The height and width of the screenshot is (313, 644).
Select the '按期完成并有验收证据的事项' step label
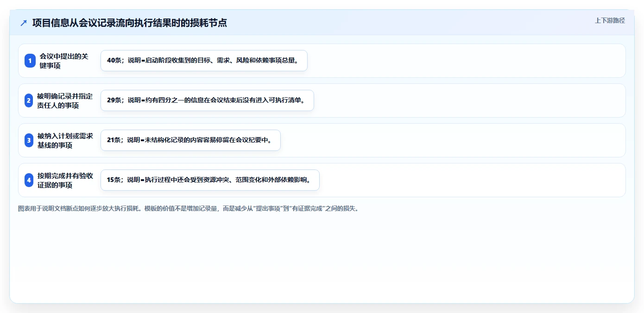coord(65,180)
